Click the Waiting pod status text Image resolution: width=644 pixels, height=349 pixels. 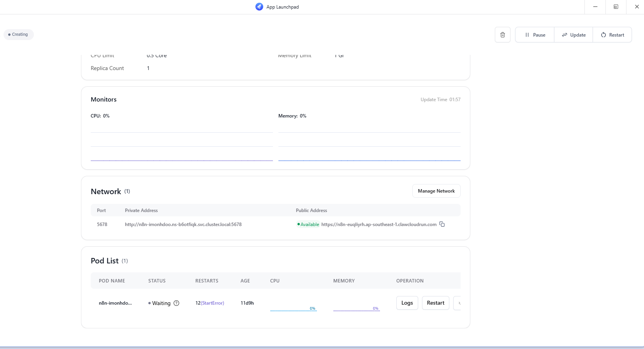161,303
